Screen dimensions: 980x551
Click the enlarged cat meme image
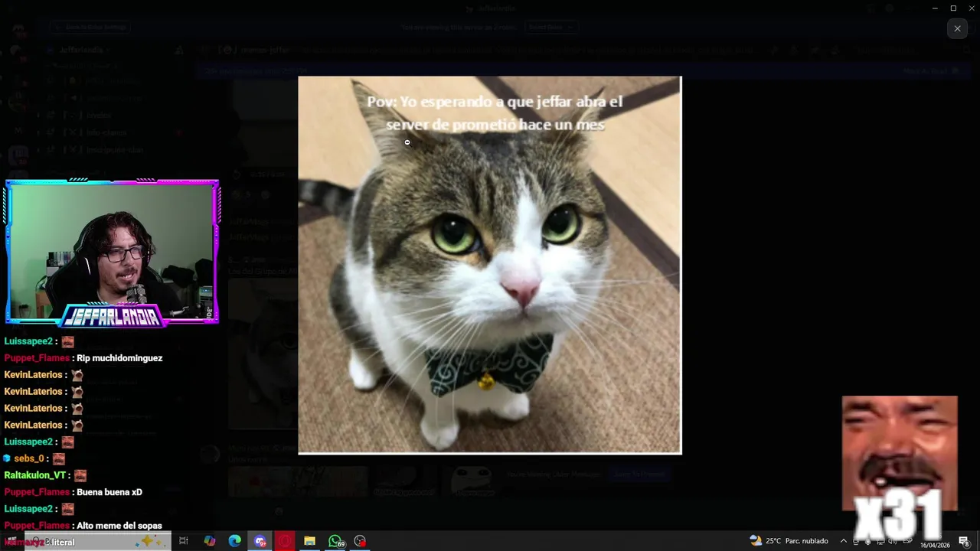489,265
